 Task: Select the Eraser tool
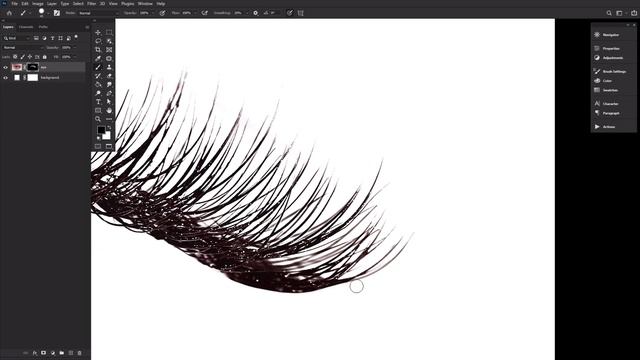point(109,76)
